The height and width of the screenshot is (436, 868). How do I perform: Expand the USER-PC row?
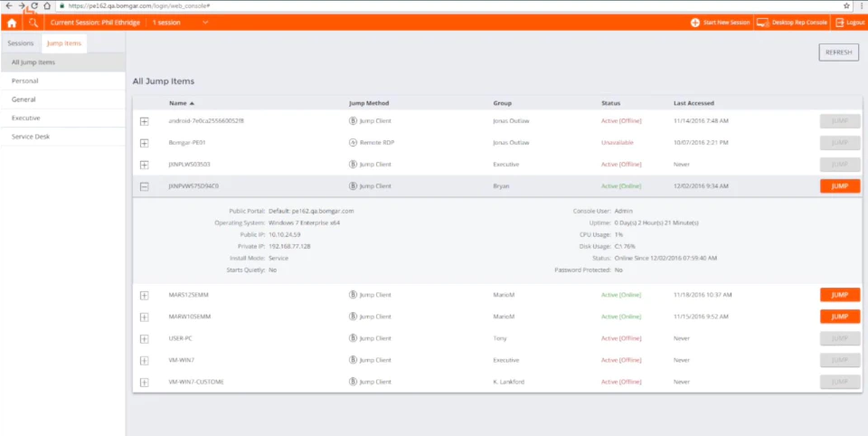[x=144, y=338]
